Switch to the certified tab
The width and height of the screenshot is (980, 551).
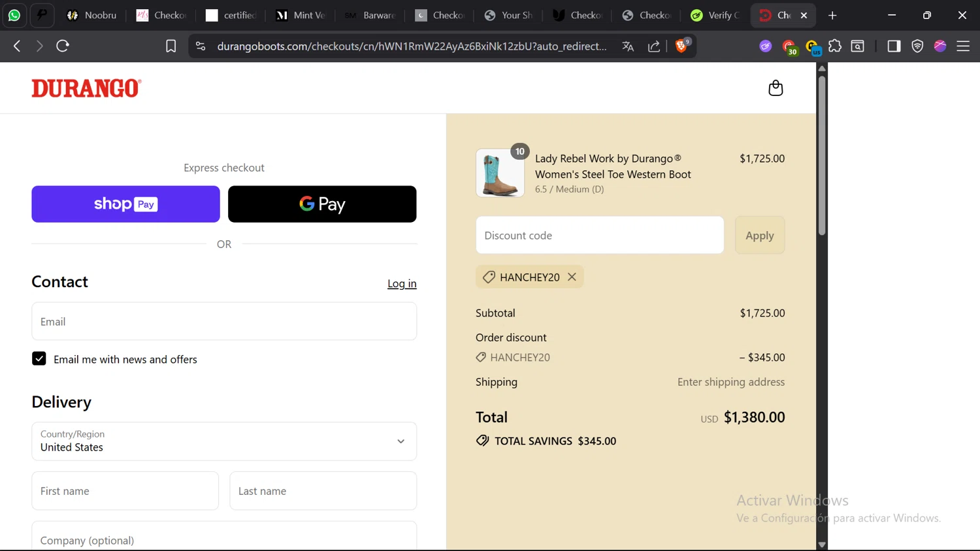[x=231, y=15]
